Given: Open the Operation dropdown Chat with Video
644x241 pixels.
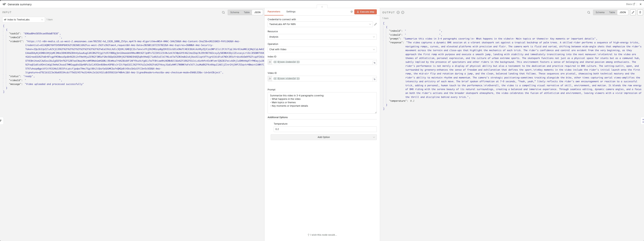Looking at the screenshot, I should [322, 49].
